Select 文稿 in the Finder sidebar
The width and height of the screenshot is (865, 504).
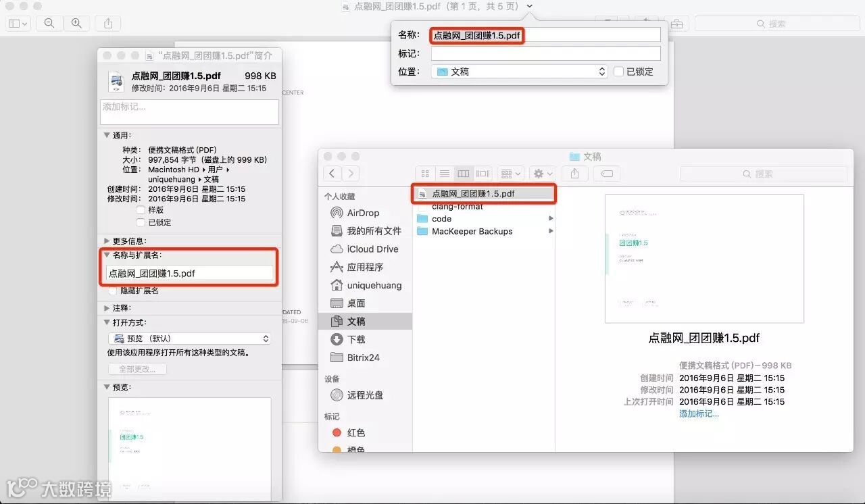(x=365, y=321)
